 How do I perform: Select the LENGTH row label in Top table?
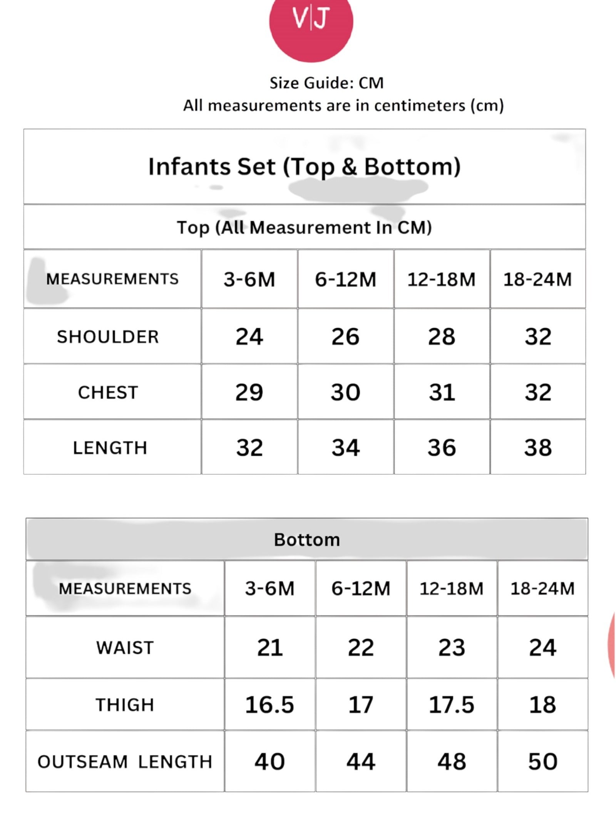(110, 448)
